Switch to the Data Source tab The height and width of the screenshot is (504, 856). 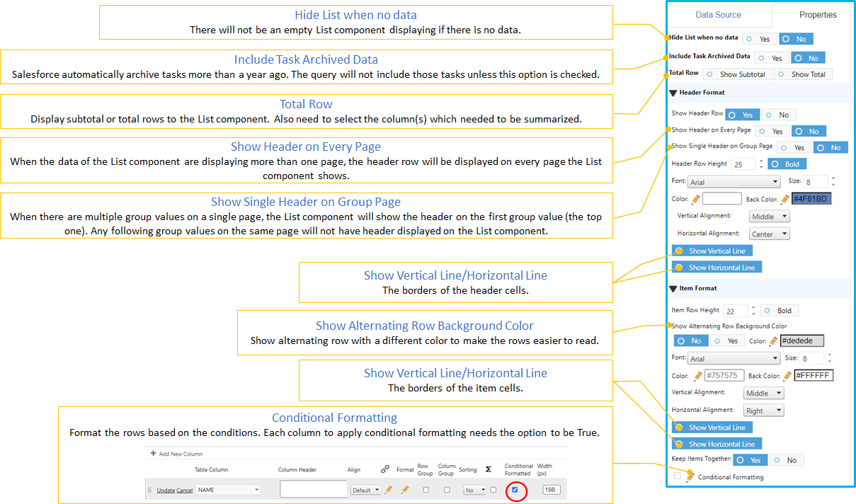click(718, 15)
